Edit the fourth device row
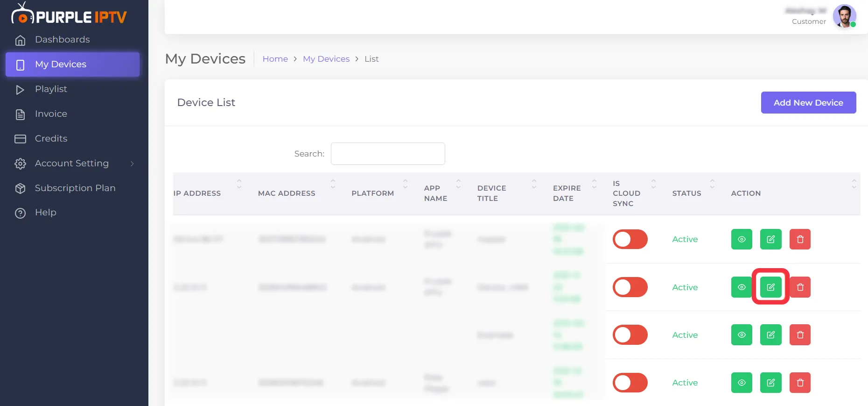The image size is (868, 406). tap(771, 383)
